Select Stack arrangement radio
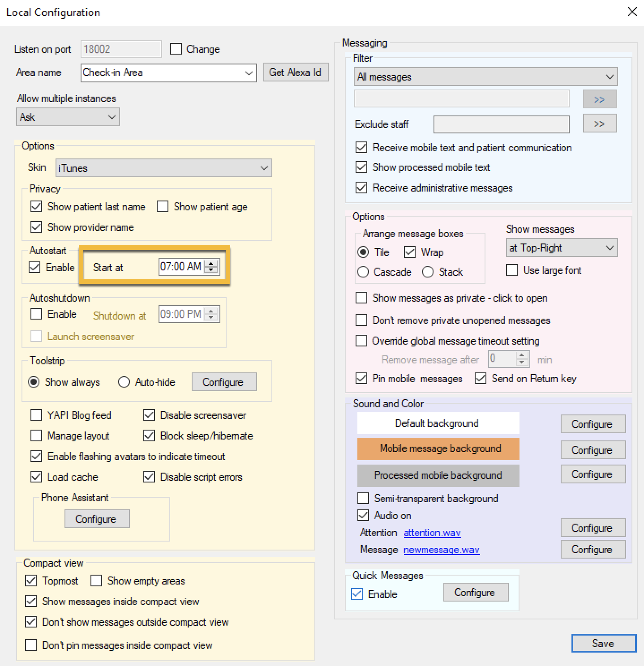 (428, 272)
